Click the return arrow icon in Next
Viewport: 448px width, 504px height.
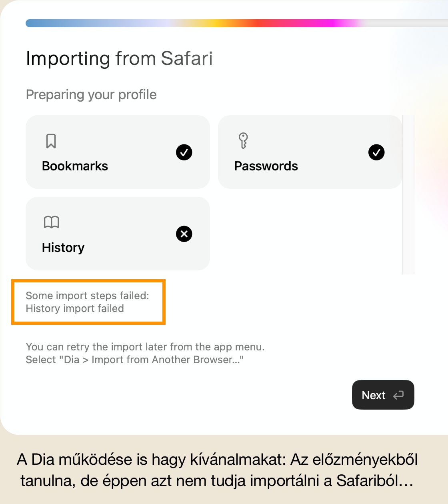398,395
